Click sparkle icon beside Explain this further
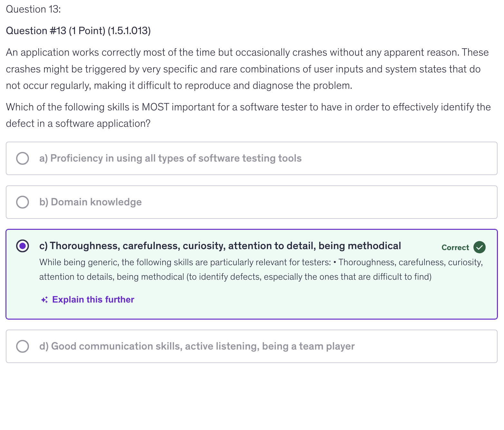Image resolution: width=504 pixels, height=430 pixels. [x=44, y=300]
